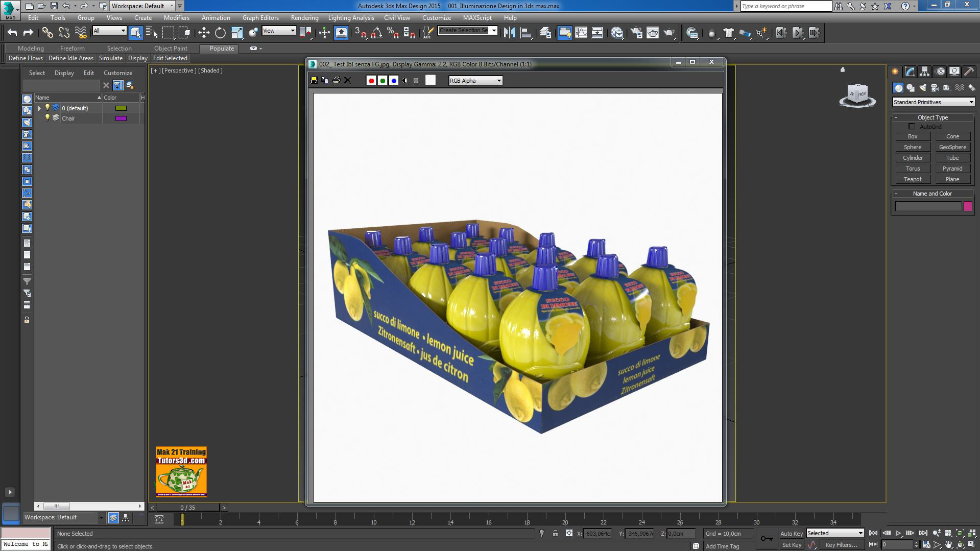Activate Bind to Space Warp tool
The image size is (980, 551).
point(81,33)
